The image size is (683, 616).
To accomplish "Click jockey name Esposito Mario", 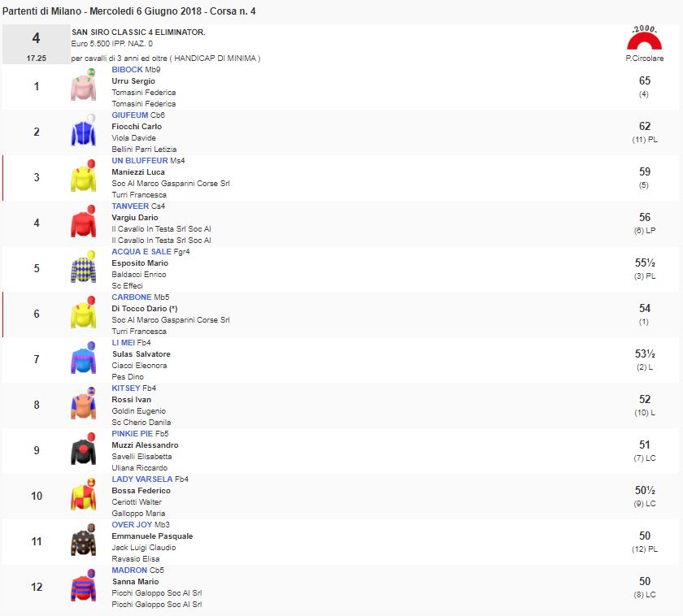I will click(139, 263).
